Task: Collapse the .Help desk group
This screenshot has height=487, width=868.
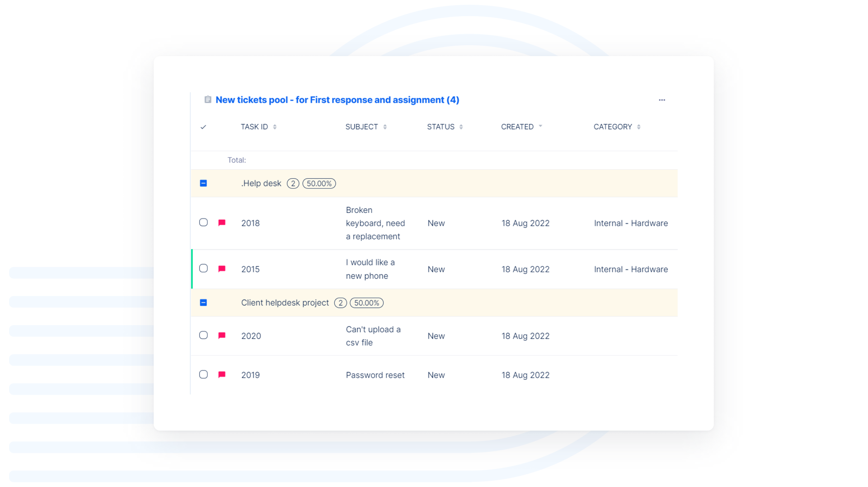Action: click(203, 183)
